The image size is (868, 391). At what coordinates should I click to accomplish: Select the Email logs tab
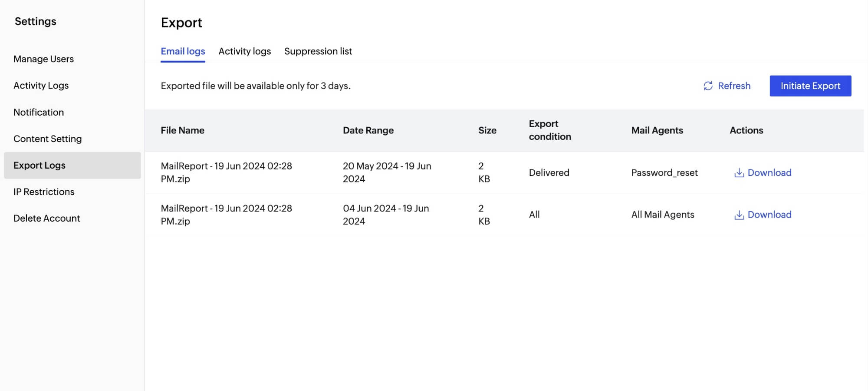(x=183, y=51)
